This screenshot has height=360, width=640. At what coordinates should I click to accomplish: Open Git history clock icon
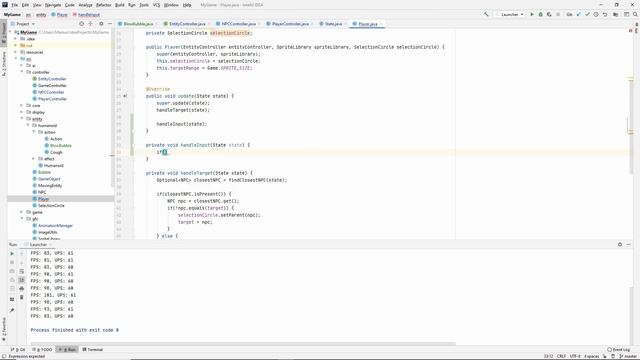[x=596, y=14]
